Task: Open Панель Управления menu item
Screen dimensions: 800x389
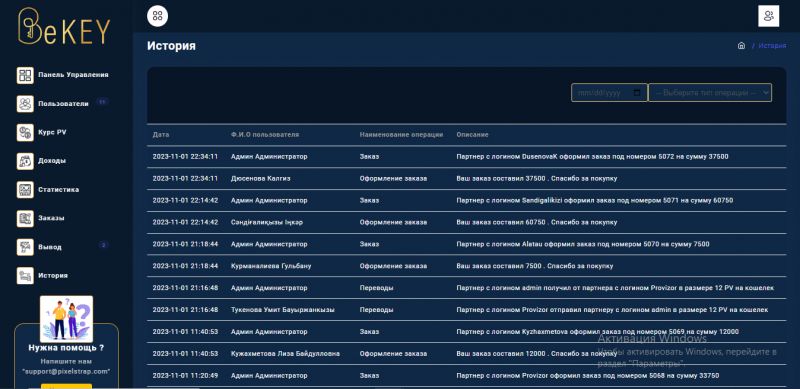Action: [x=73, y=75]
